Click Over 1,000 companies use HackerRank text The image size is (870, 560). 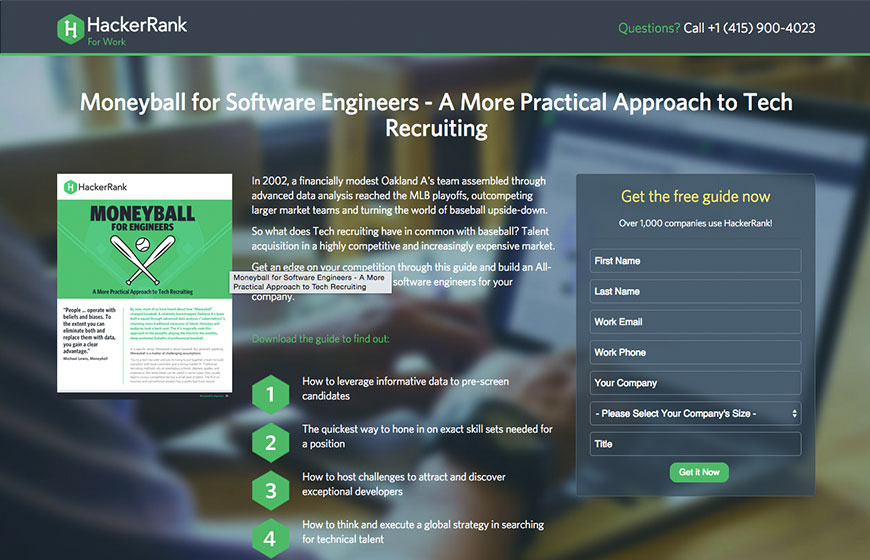click(695, 223)
